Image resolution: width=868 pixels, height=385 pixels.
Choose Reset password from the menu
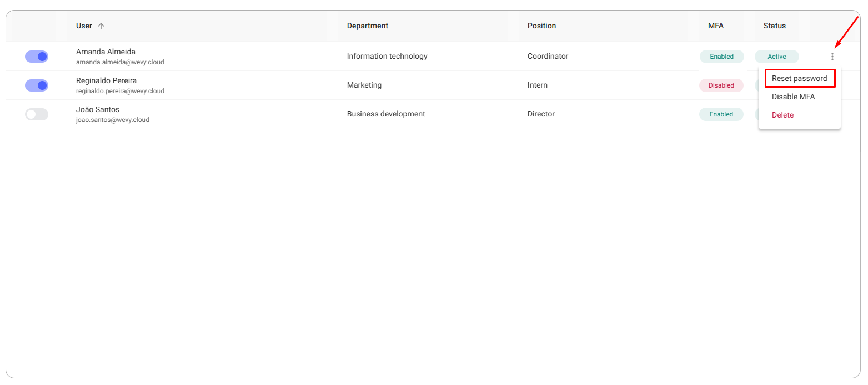pos(800,78)
